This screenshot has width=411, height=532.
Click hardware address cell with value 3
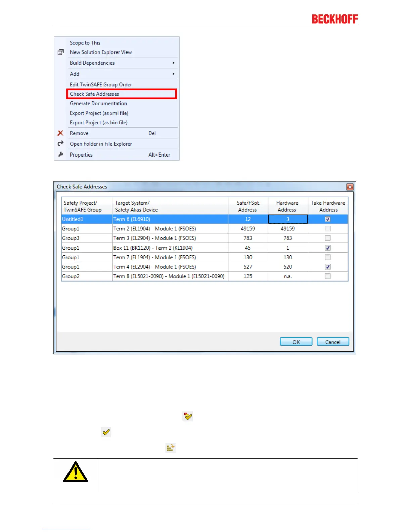tap(288, 219)
